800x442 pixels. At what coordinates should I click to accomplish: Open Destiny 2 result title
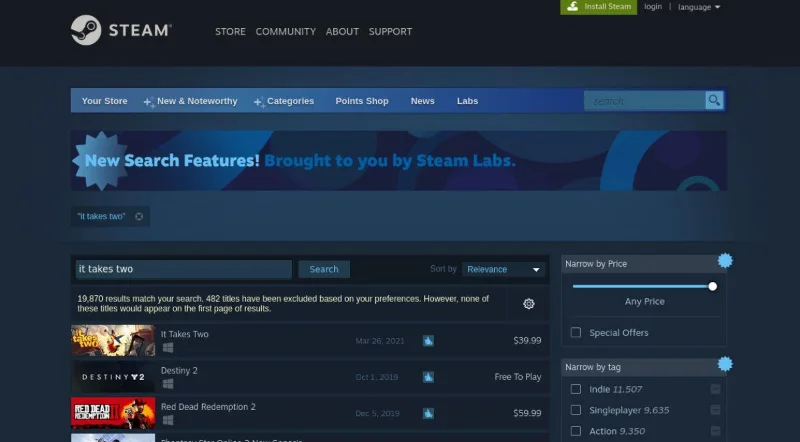click(179, 370)
